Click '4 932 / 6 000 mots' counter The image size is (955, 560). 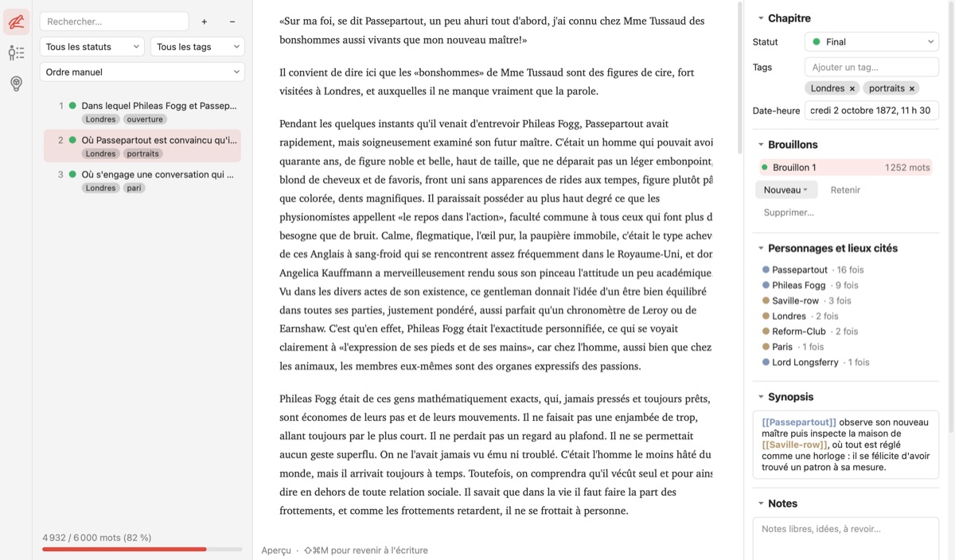tap(97, 538)
